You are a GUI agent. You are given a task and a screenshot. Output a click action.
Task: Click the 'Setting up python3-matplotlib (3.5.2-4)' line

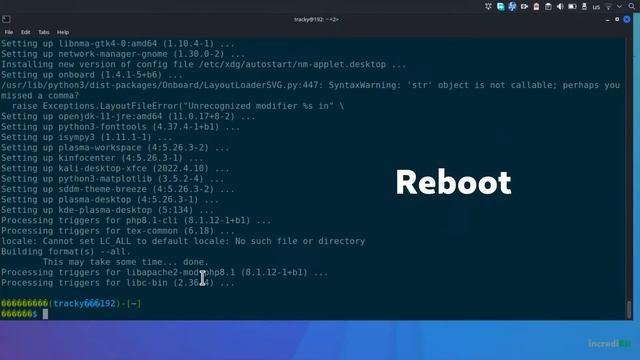(112, 179)
